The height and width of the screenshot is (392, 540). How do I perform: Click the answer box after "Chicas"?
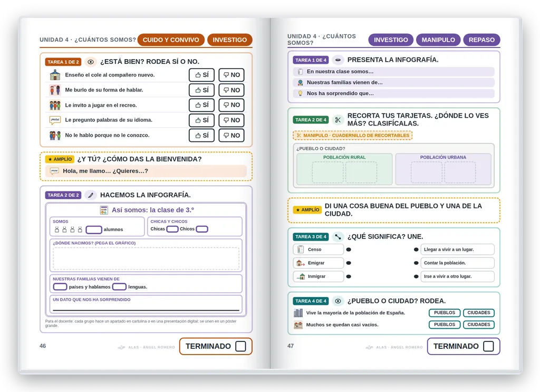click(172, 229)
